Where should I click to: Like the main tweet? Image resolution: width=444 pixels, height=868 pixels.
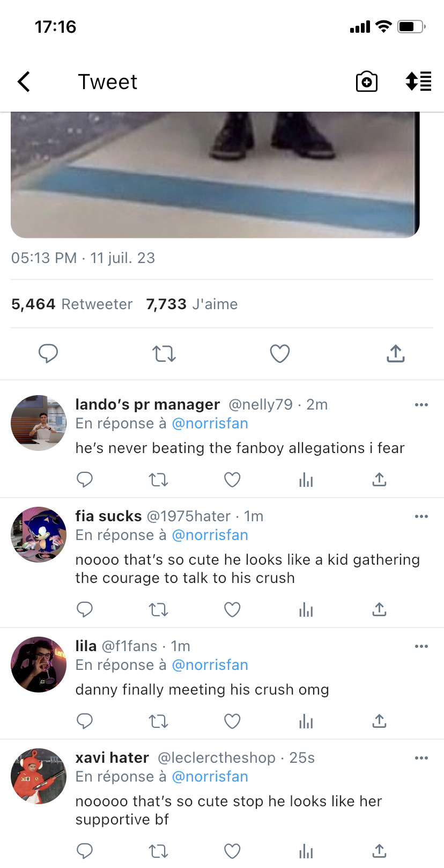point(279,353)
